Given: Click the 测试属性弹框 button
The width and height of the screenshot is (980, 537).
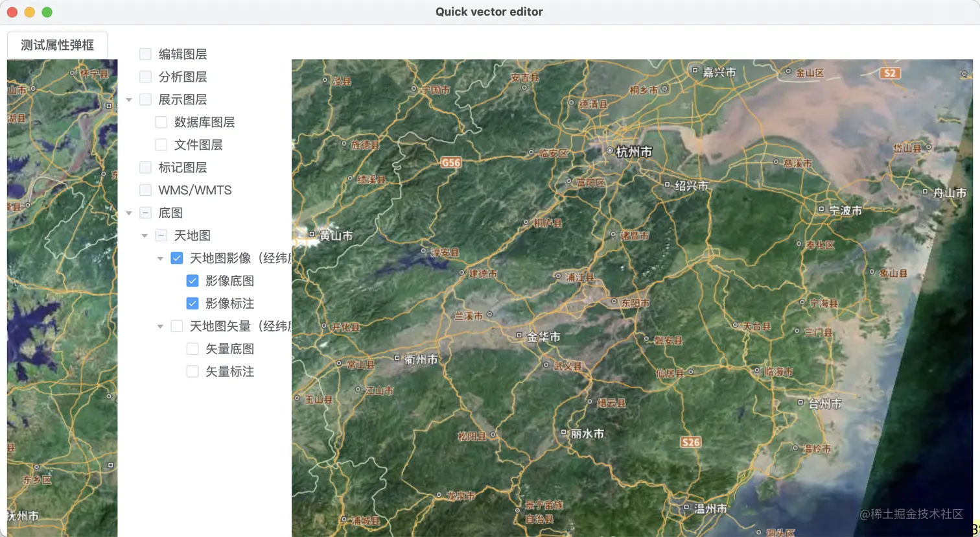Looking at the screenshot, I should click(x=58, y=45).
